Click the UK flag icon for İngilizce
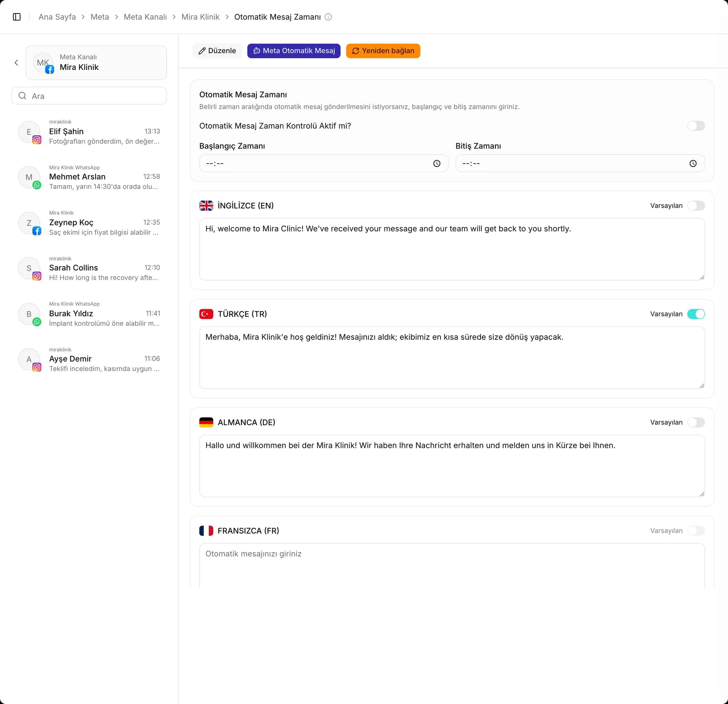The height and width of the screenshot is (704, 728). [206, 205]
